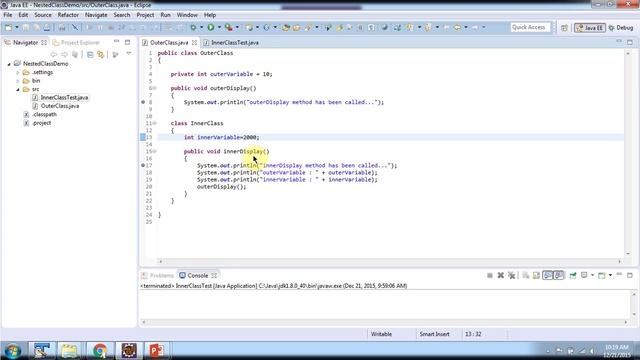Minimize the Navigator panel
This screenshot has height=360, width=640.
pos(116,42)
